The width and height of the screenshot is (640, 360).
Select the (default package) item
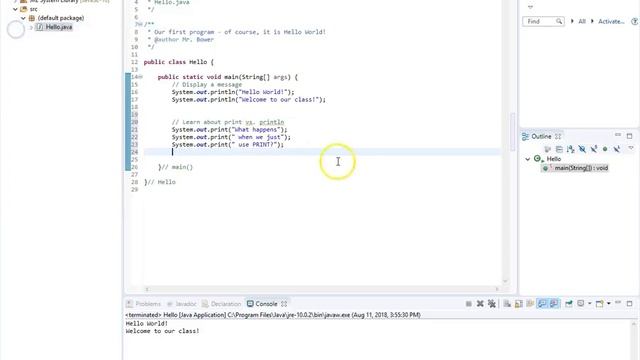[61, 18]
